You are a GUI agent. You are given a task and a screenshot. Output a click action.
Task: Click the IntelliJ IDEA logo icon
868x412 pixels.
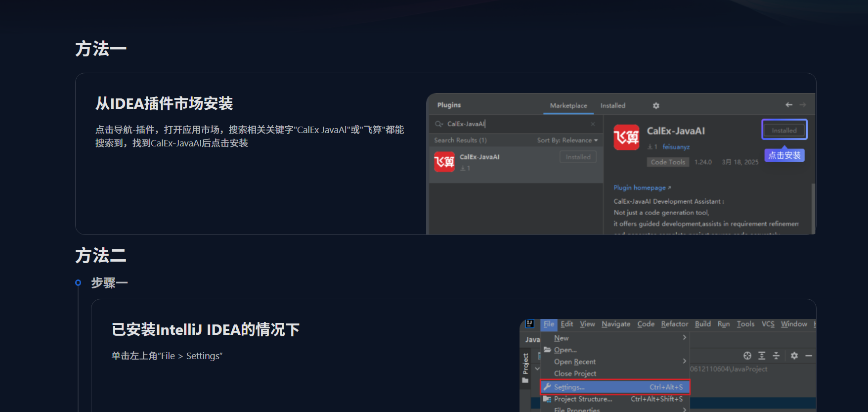point(530,324)
